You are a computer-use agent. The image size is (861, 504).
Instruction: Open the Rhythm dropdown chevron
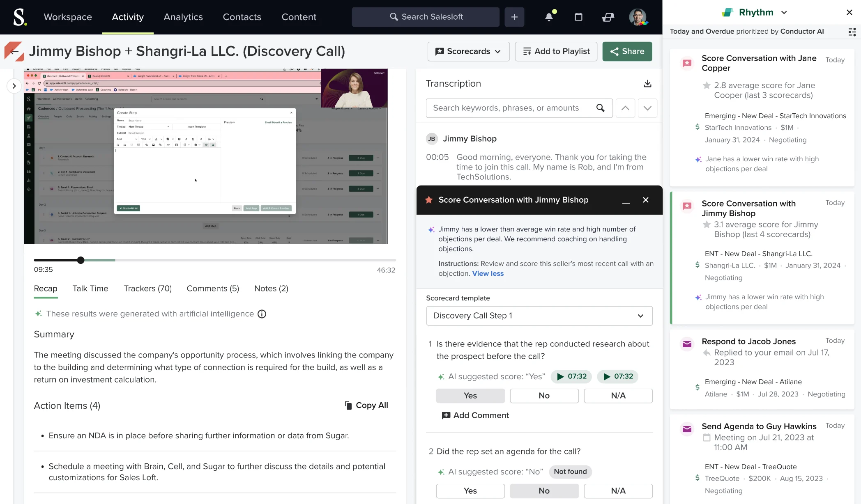[x=784, y=12]
